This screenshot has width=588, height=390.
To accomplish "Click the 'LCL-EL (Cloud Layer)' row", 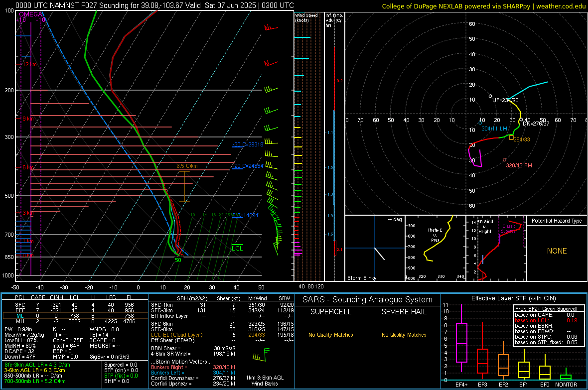I will pyautogui.click(x=222, y=335).
